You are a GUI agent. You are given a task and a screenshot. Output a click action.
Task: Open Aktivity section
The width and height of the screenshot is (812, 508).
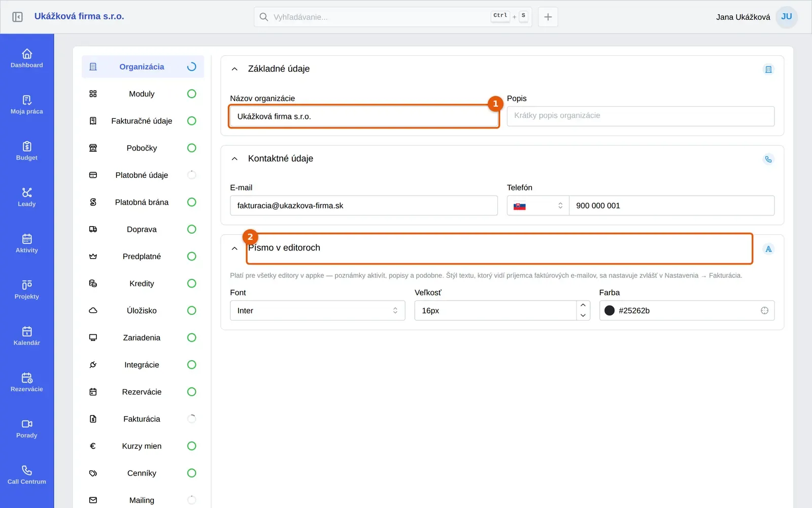pyautogui.click(x=27, y=243)
